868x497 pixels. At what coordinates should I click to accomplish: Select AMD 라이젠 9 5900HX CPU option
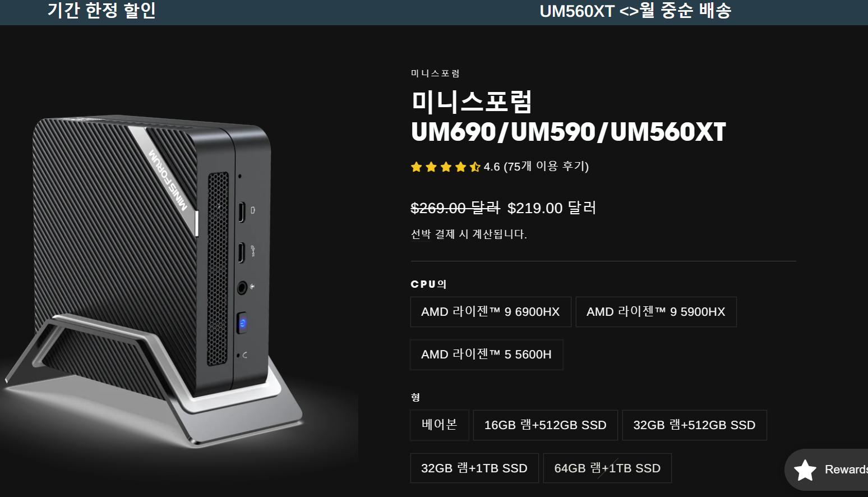(656, 312)
